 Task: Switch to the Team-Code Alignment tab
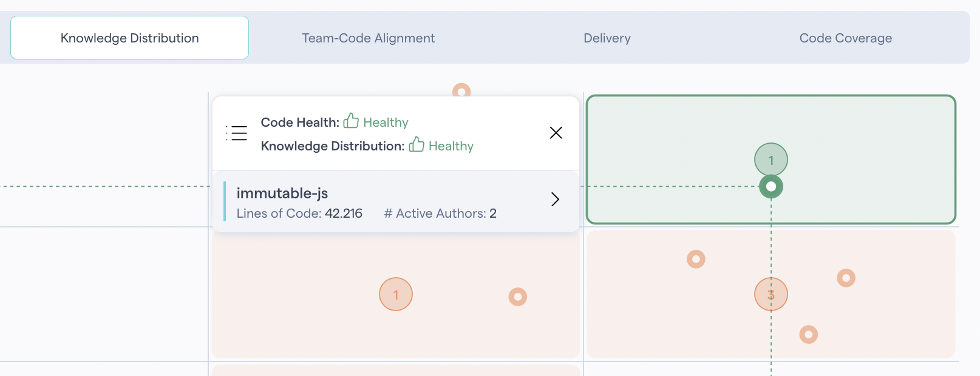point(368,38)
